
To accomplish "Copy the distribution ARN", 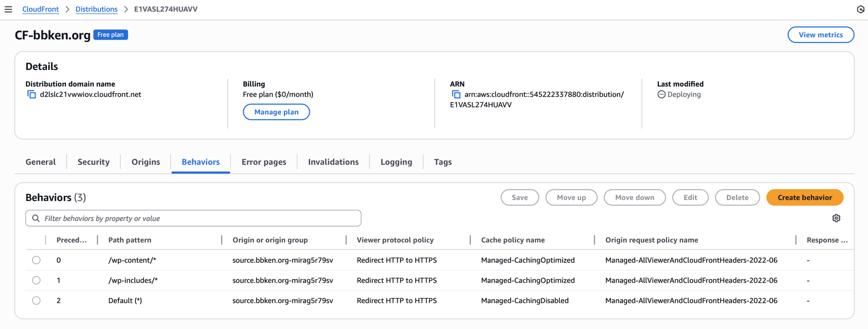I will [x=456, y=95].
